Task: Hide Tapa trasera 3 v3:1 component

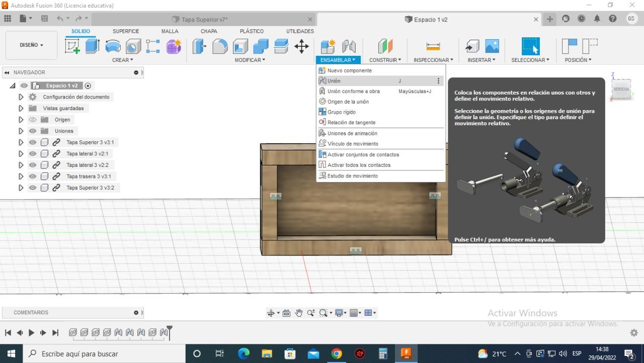Action: tap(33, 176)
